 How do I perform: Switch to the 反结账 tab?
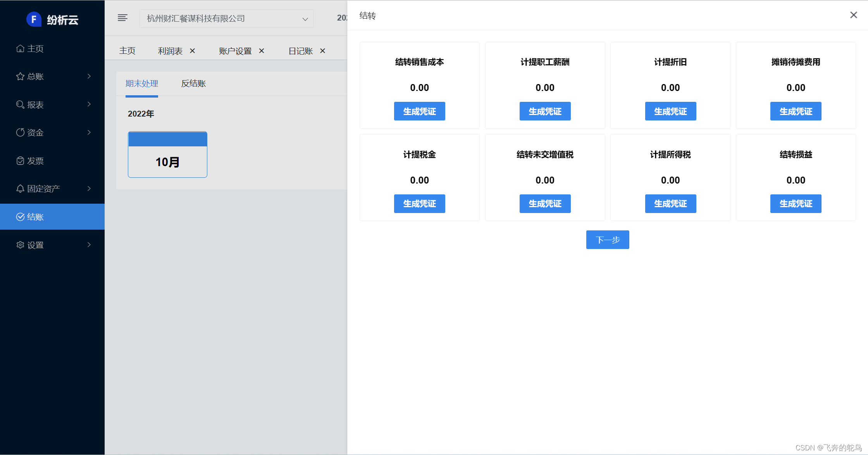193,83
